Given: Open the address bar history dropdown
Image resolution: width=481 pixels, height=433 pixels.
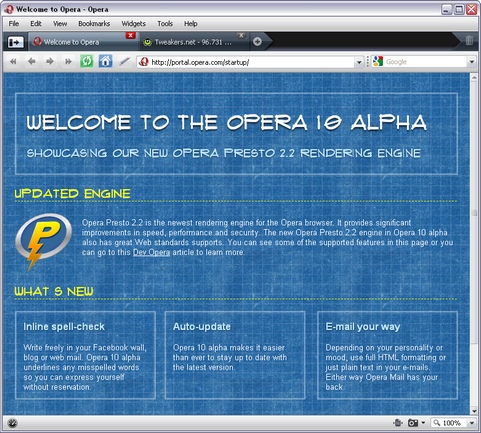Looking at the screenshot, I should pyautogui.click(x=359, y=62).
